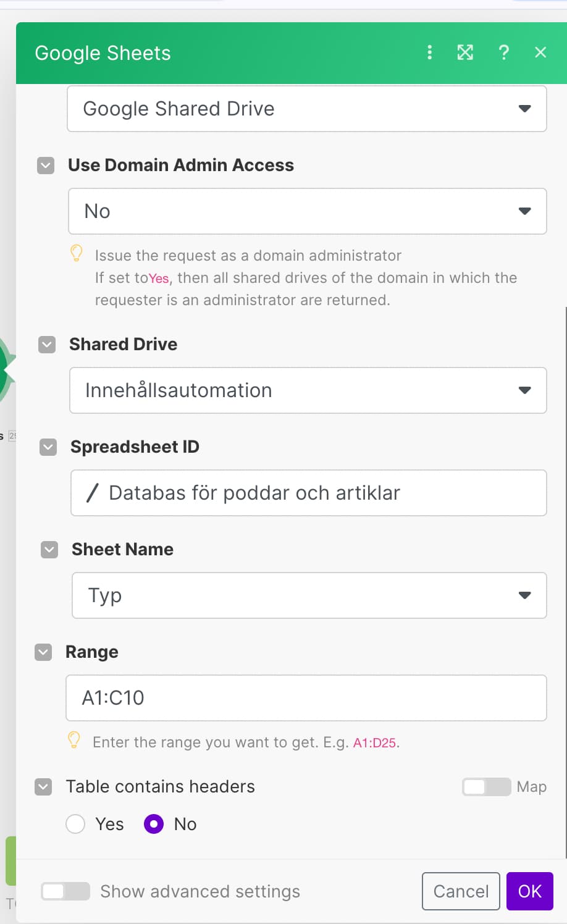
Task: Close the Google Sheets panel
Action: pos(540,52)
